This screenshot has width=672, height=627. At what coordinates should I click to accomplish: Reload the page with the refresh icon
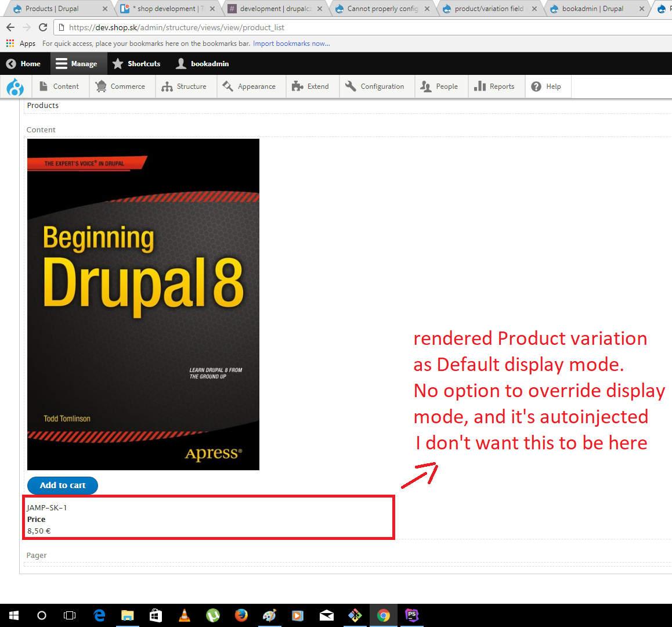click(44, 26)
